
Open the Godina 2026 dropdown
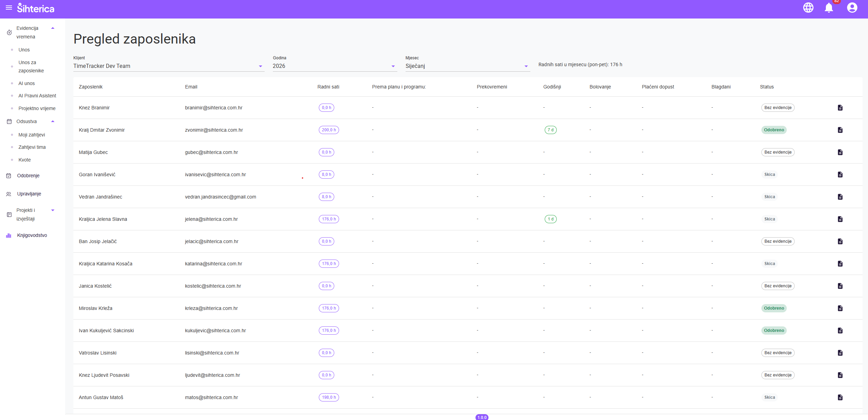[334, 66]
